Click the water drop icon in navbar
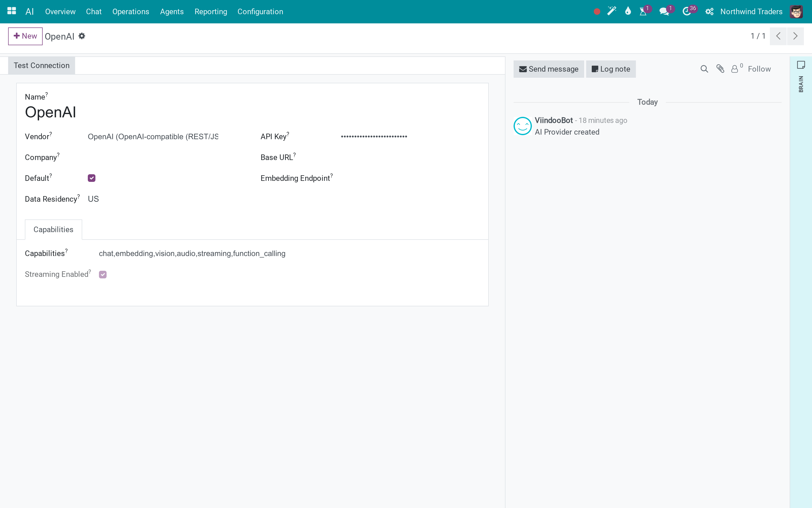The height and width of the screenshot is (508, 812). tap(628, 11)
